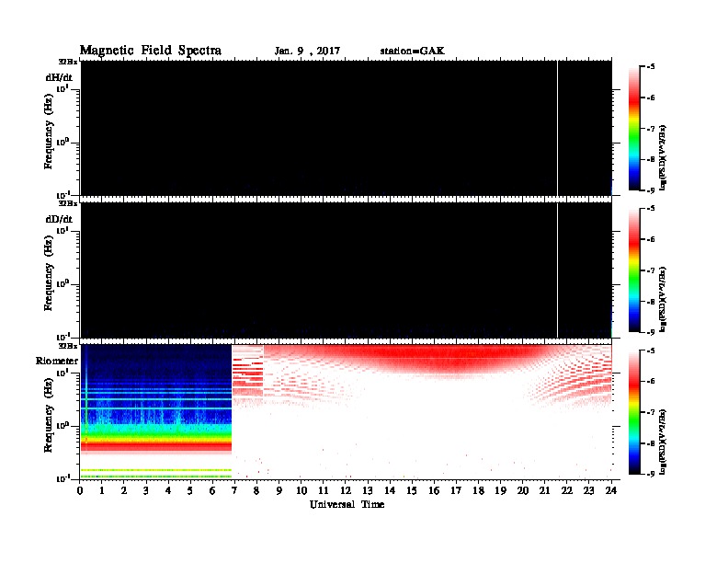728x563 pixels.
Task: Click the Frequency (Hz) label of dD/dt panel
Action: point(49,273)
